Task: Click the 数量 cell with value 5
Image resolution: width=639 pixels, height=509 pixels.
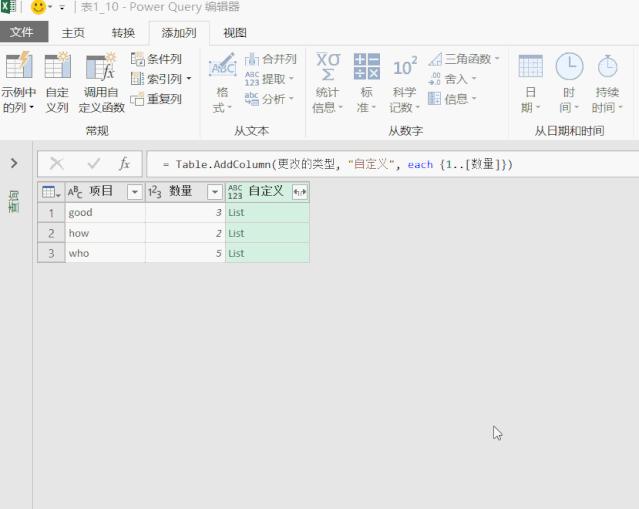Action: click(x=185, y=253)
